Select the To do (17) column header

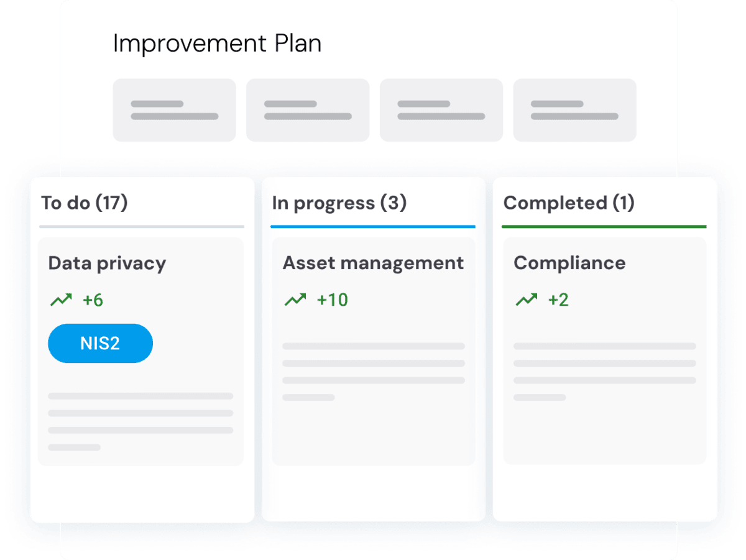pyautogui.click(x=85, y=203)
